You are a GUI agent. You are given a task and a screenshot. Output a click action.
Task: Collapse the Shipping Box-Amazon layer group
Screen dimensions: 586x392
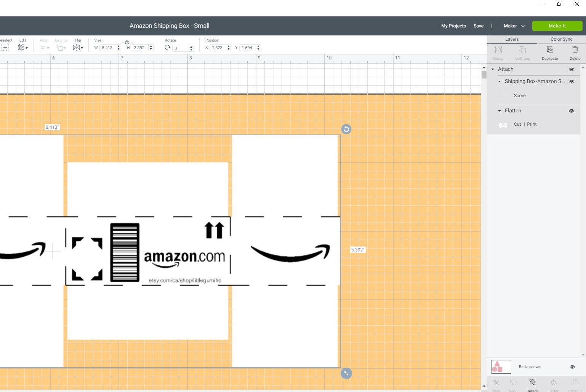pyautogui.click(x=500, y=82)
